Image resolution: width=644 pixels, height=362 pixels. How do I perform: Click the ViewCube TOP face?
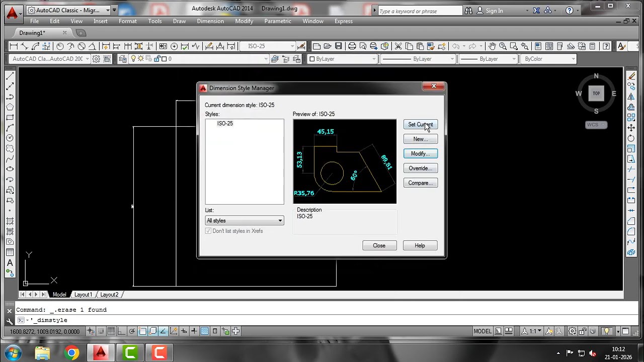coord(596,94)
